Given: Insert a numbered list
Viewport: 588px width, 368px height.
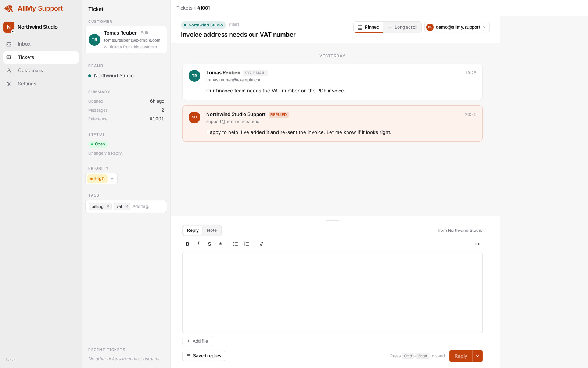Looking at the screenshot, I should pyautogui.click(x=247, y=244).
